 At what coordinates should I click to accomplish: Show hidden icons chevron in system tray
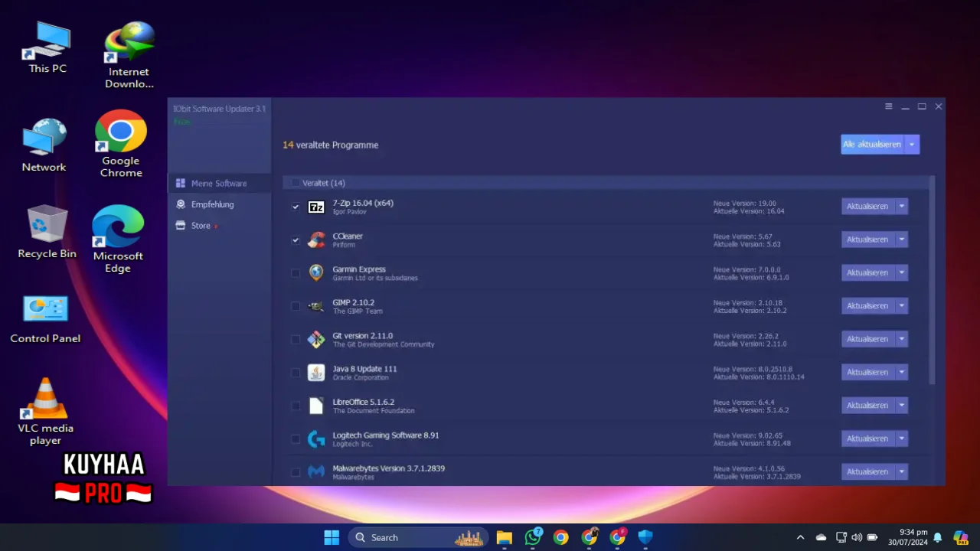click(800, 537)
